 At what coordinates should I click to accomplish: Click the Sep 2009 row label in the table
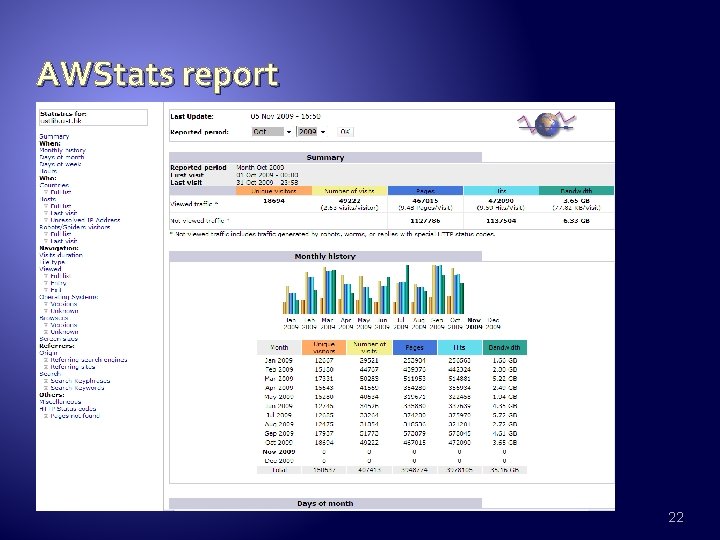(x=279, y=433)
